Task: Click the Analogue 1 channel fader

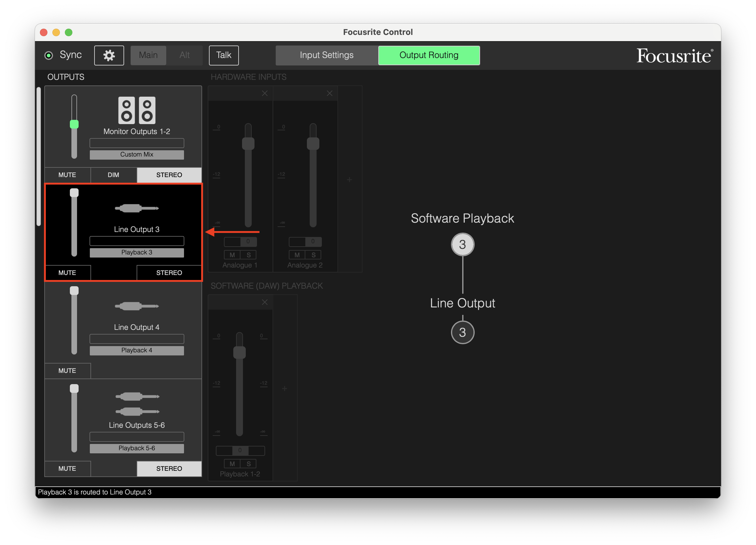Action: pos(248,144)
